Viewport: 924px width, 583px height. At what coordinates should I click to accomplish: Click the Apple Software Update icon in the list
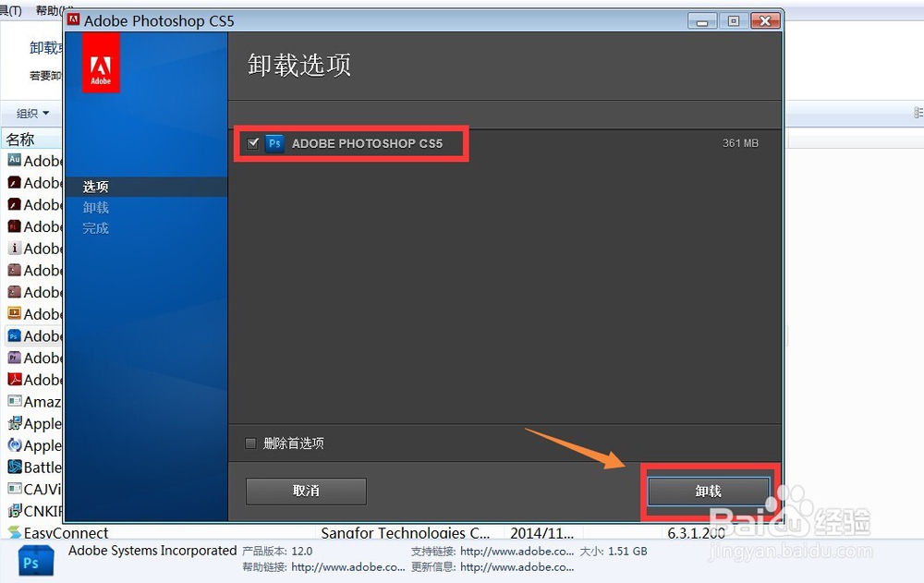(x=13, y=445)
